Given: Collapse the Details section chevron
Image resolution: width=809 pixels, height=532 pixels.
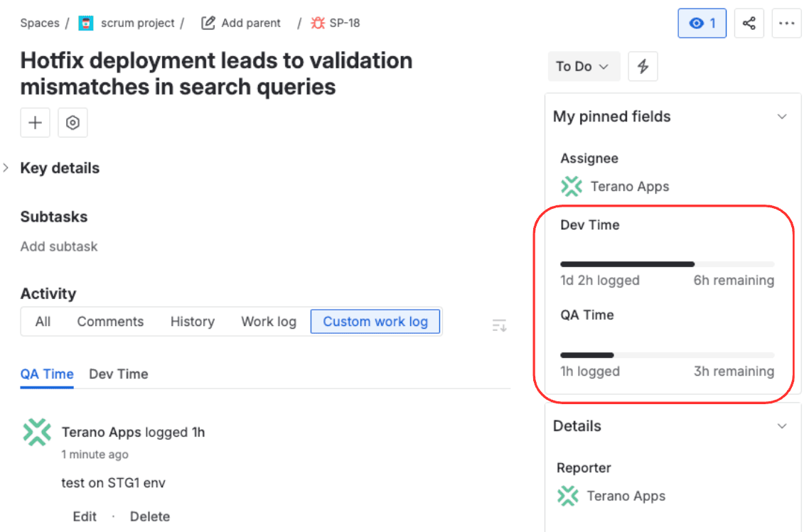Looking at the screenshot, I should pyautogui.click(x=782, y=426).
